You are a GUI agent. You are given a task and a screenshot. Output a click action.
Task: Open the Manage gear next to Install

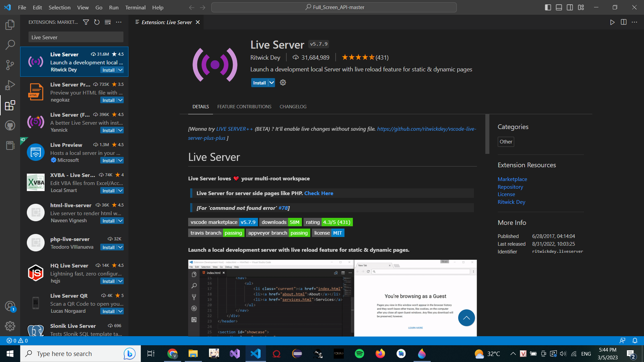283,82
